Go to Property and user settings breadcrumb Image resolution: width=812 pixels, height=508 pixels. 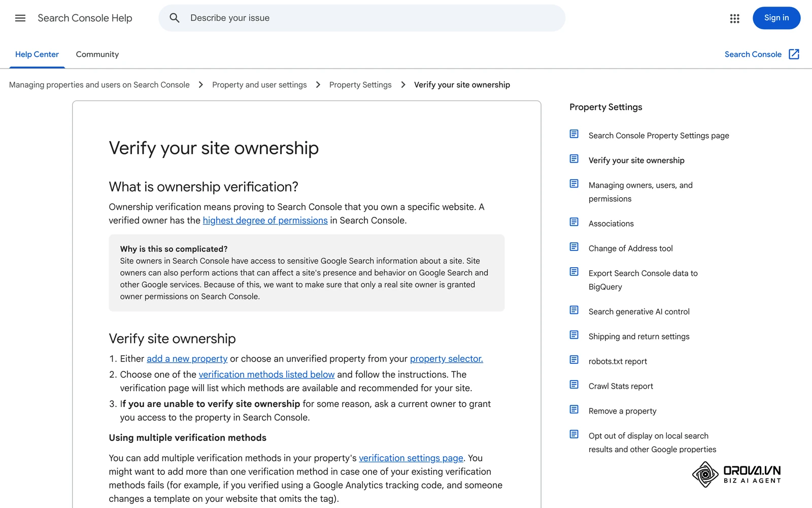(x=259, y=85)
